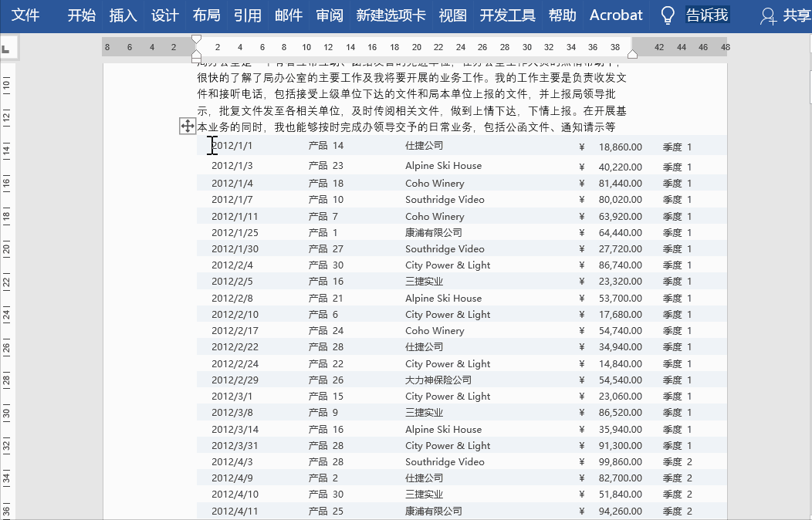This screenshot has width=812, height=520.
Task: Open the 帮助 tab
Action: (563, 15)
